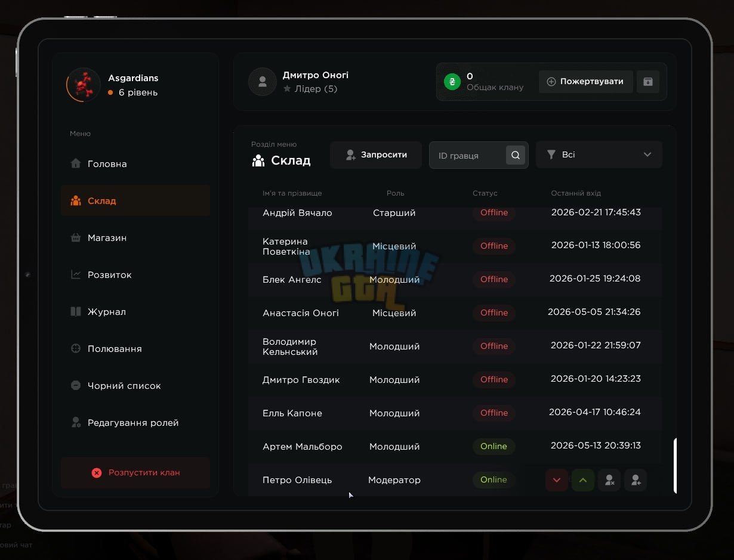Demote Петро Олівець with red down arrow

click(557, 480)
